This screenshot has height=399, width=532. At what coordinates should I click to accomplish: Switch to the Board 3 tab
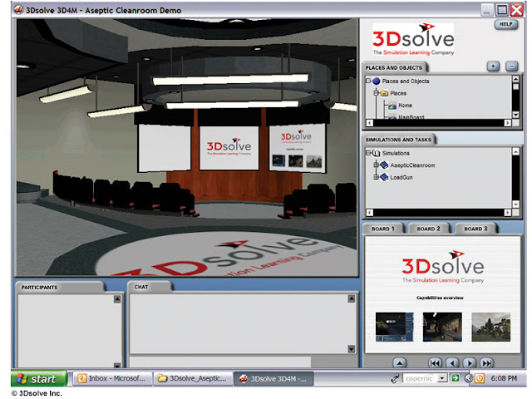[x=475, y=229]
